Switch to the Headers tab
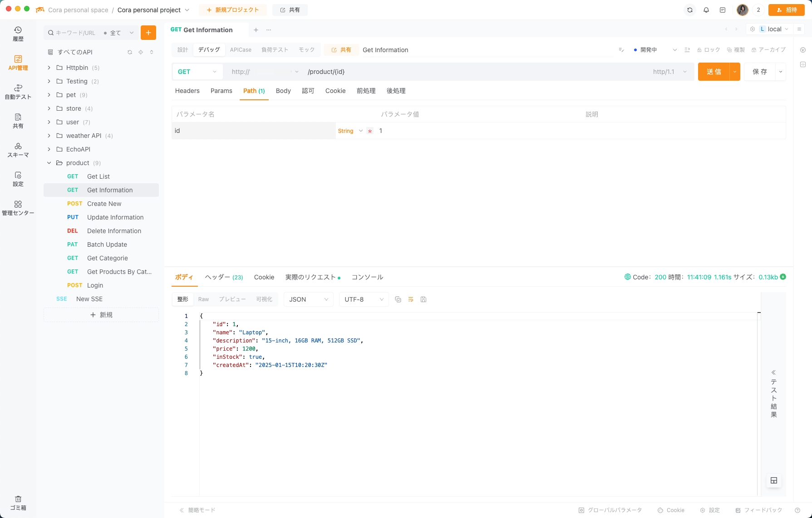 [x=187, y=91]
